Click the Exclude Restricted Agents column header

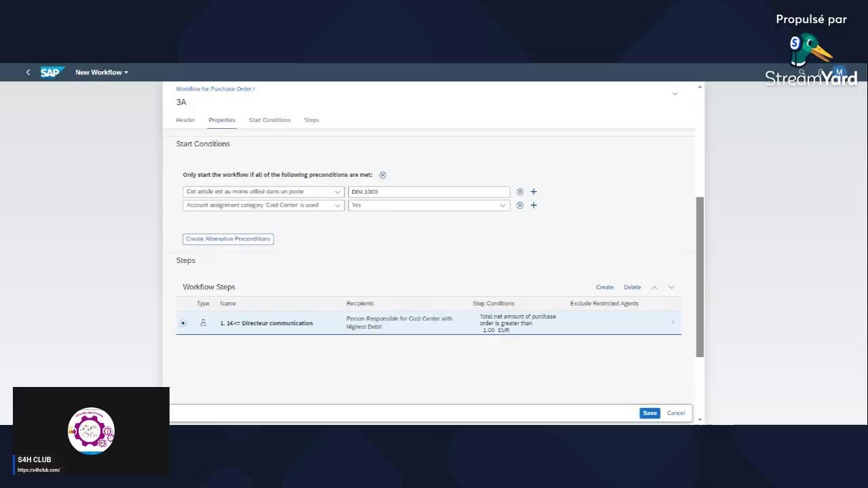point(604,304)
